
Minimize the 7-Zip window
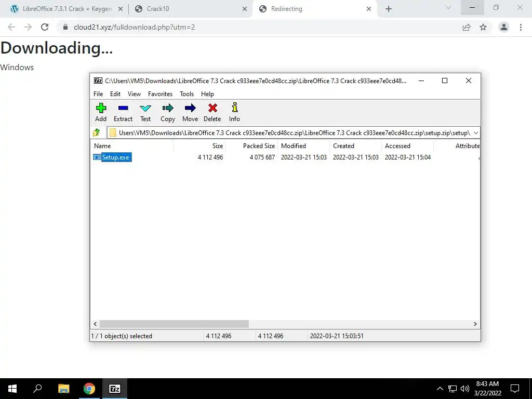[421, 81]
